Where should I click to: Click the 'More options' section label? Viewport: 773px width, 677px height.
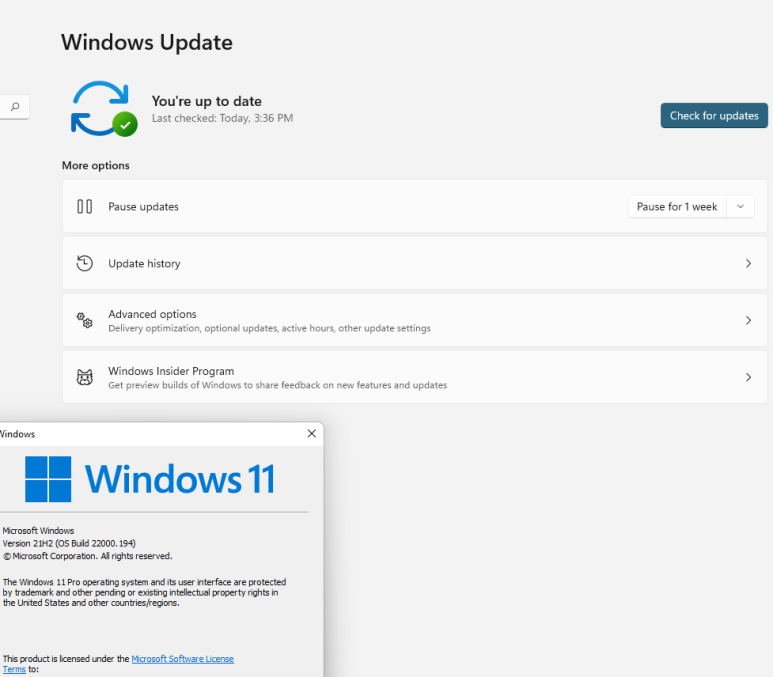(x=96, y=165)
